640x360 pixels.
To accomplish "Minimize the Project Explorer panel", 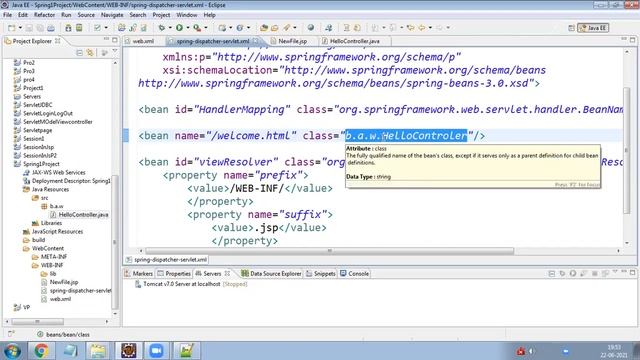I will point(106,40).
